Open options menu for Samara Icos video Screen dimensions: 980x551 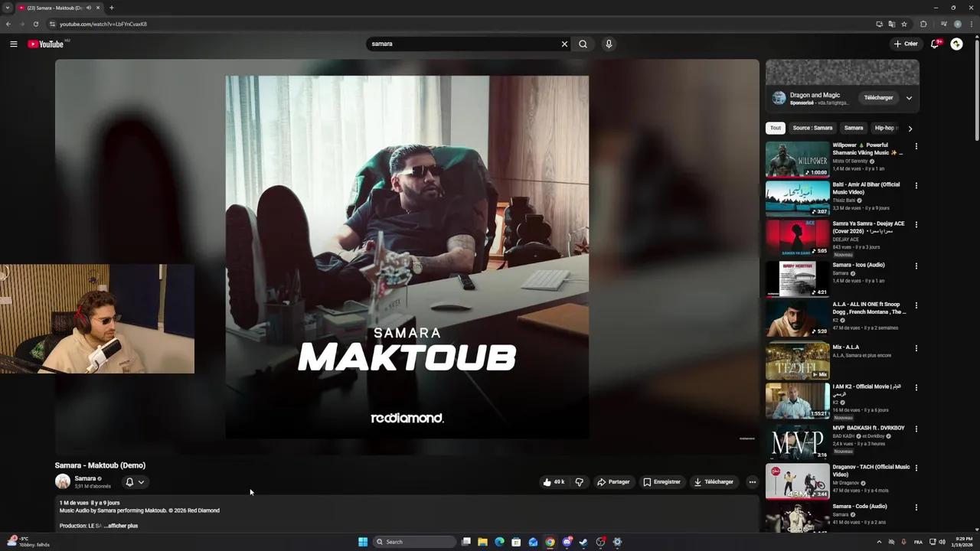(916, 266)
